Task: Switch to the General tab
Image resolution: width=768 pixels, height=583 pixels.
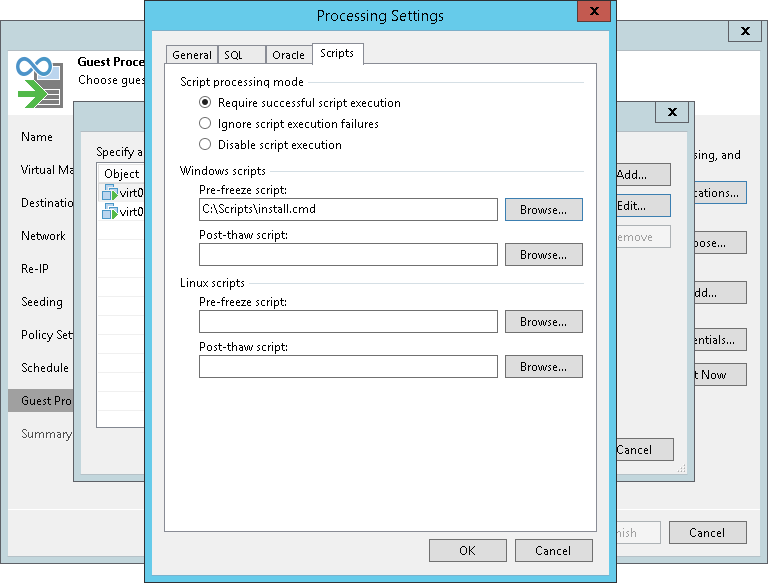Action: pos(191,55)
